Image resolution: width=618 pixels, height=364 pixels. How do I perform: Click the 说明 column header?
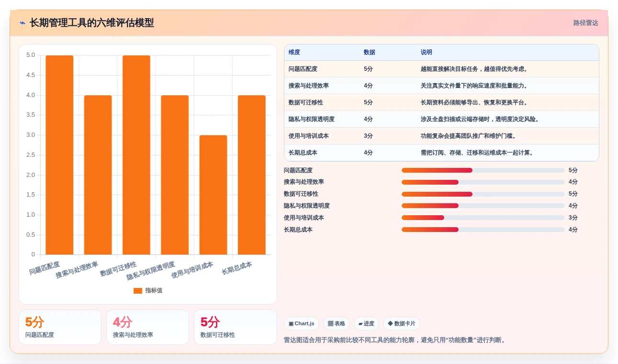pyautogui.click(x=427, y=53)
